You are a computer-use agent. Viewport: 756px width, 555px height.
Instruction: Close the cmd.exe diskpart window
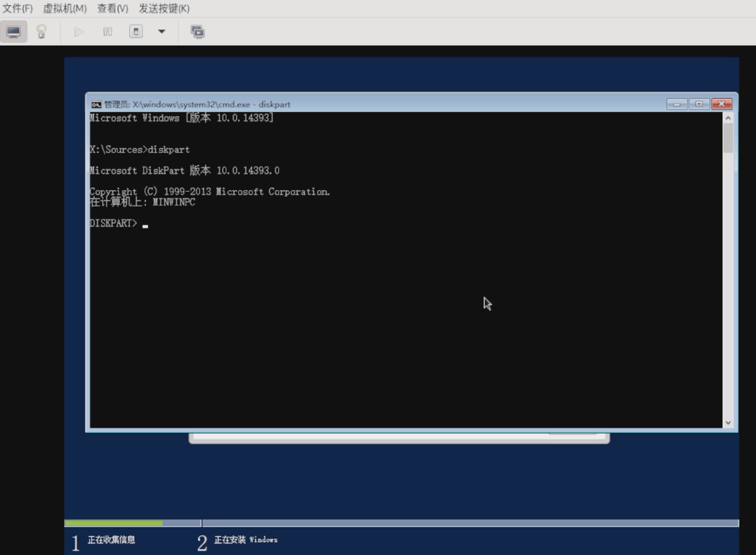722,104
